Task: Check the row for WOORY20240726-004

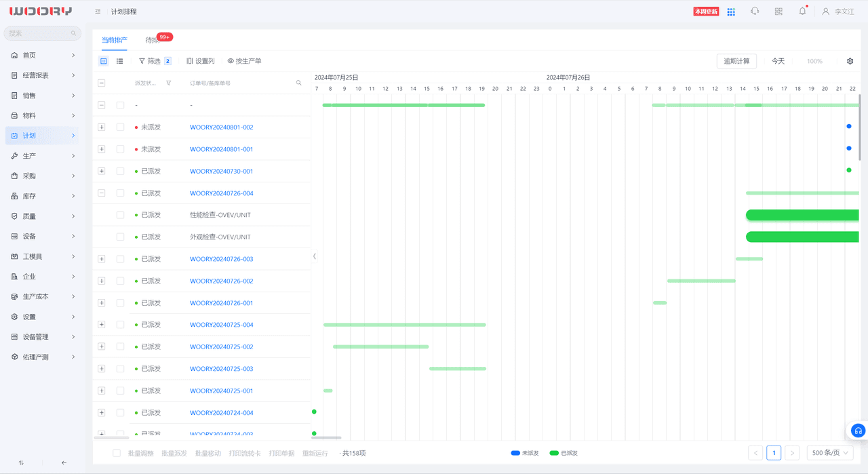Action: click(120, 193)
